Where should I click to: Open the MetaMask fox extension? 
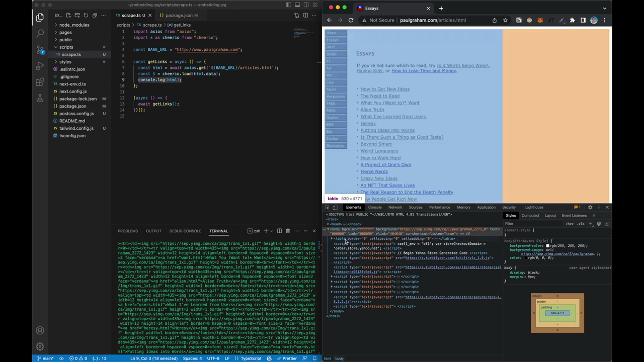[x=540, y=20]
